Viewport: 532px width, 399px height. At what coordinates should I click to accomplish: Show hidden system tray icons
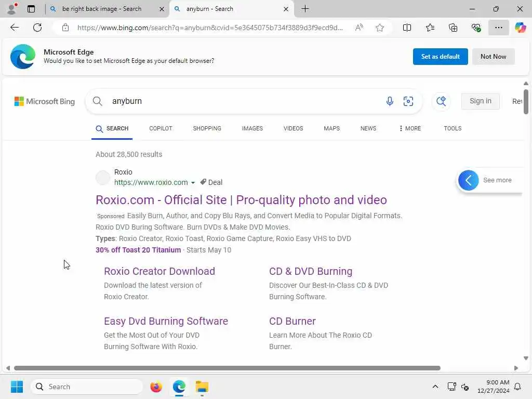pos(435,387)
